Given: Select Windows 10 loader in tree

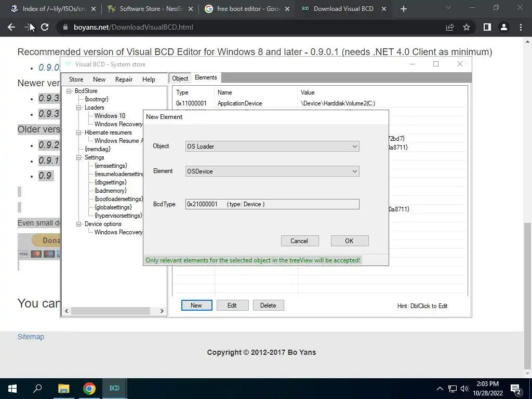Looking at the screenshot, I should click(110, 116).
